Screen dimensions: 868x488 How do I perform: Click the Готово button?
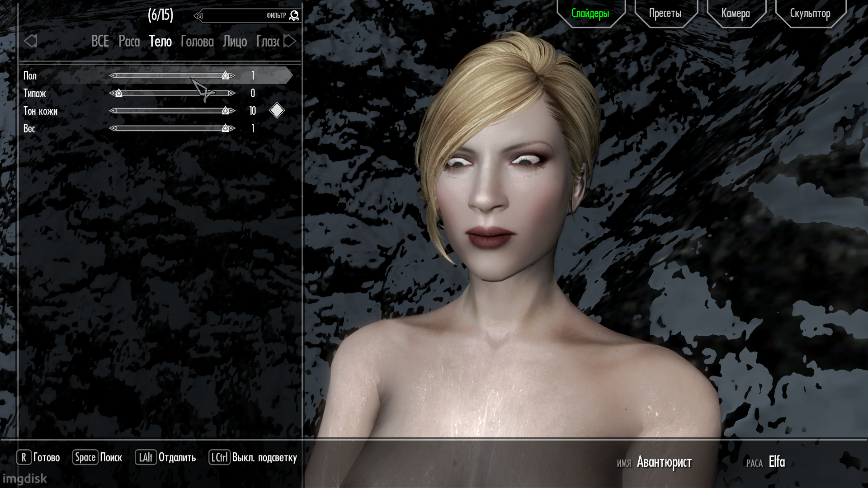tap(38, 457)
